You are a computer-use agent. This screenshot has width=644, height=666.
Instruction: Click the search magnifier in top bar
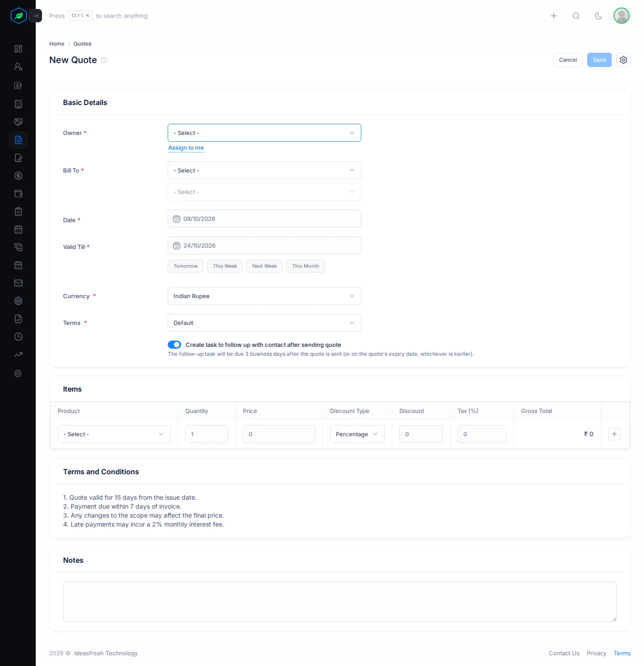[x=576, y=16]
